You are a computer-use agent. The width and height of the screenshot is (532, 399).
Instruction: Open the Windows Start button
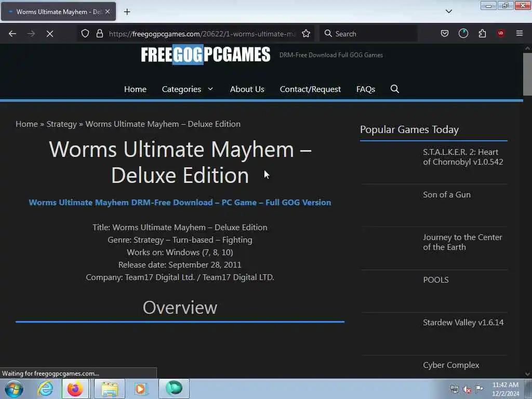(x=14, y=389)
